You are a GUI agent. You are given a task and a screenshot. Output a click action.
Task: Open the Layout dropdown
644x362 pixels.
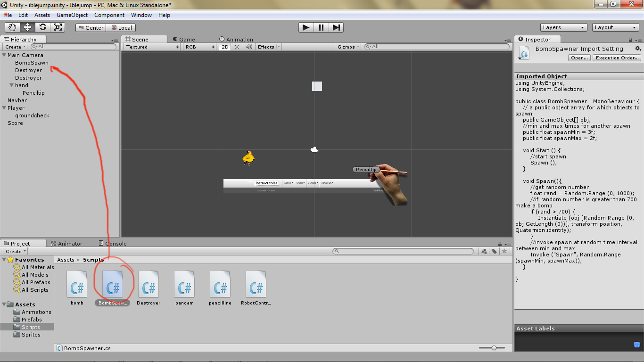click(616, 27)
